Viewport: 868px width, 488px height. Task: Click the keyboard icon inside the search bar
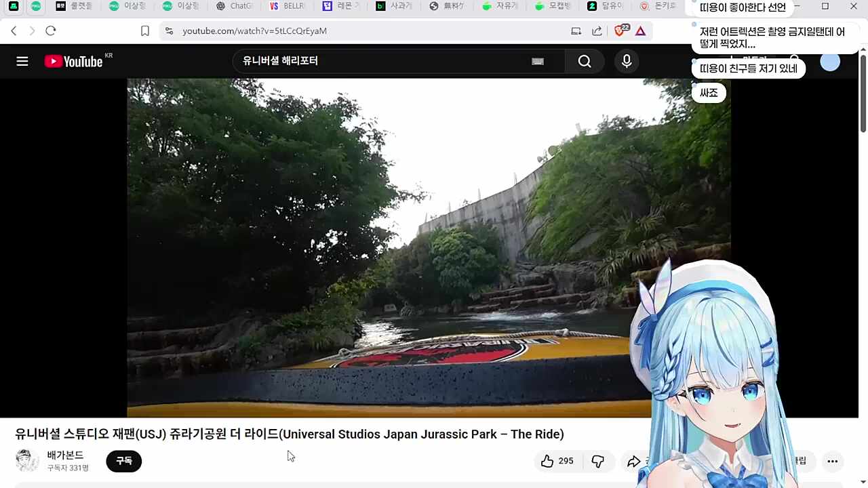[x=537, y=61]
